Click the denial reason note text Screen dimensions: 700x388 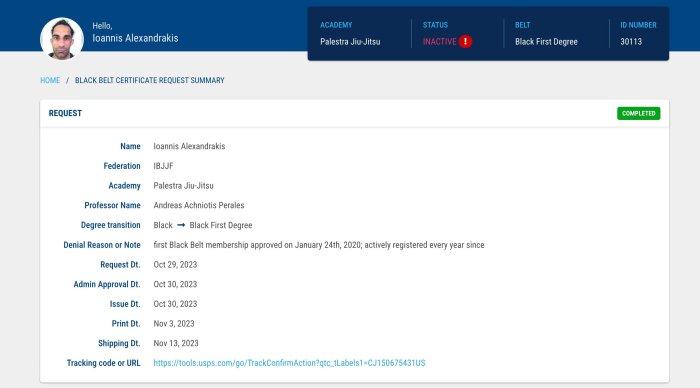pos(319,245)
